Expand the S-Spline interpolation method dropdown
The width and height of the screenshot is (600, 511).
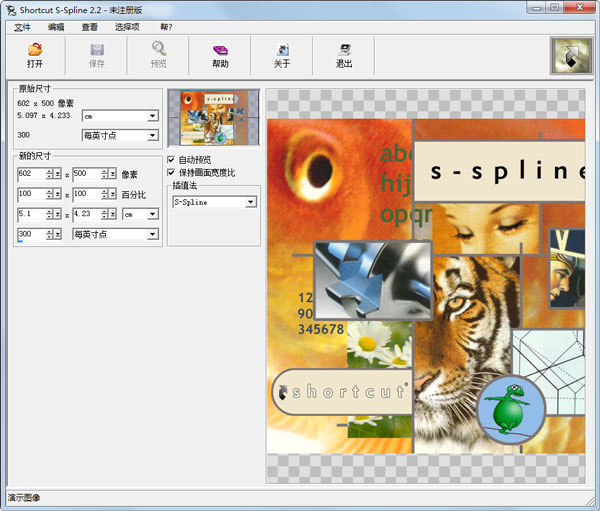pos(251,201)
